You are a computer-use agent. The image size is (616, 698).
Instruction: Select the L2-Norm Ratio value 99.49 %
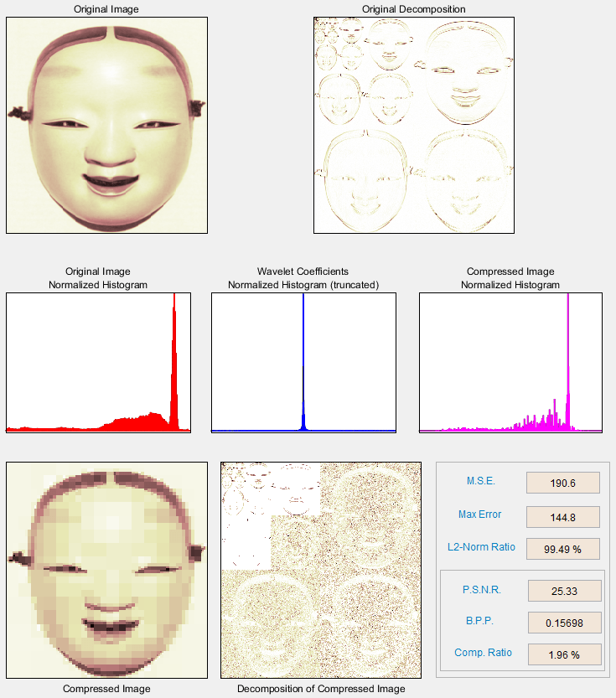563,550
